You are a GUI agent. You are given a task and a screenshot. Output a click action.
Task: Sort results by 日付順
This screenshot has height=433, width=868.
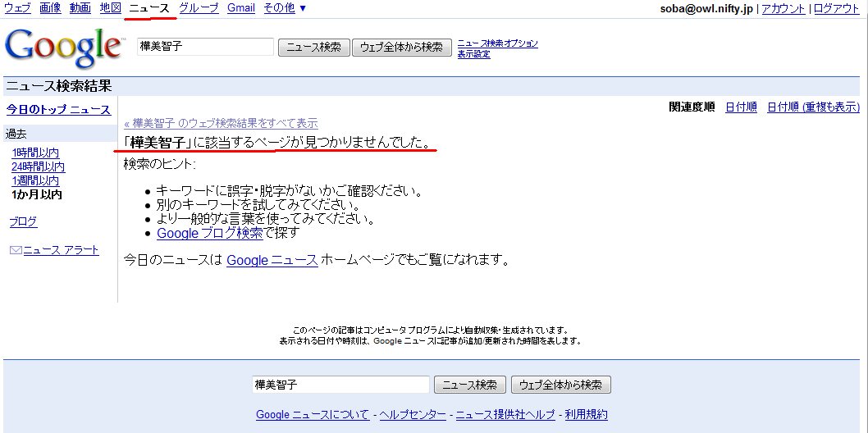click(741, 107)
